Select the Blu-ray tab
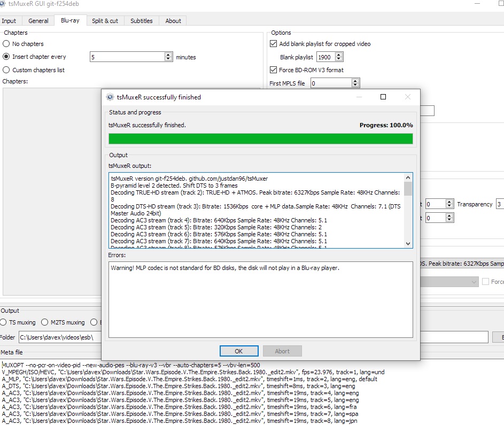 [70, 20]
